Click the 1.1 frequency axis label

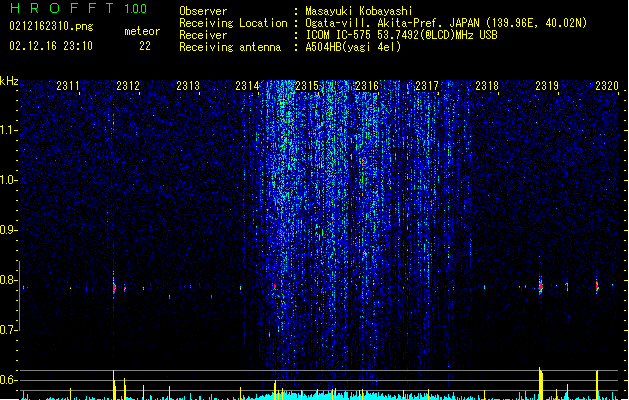pos(8,130)
